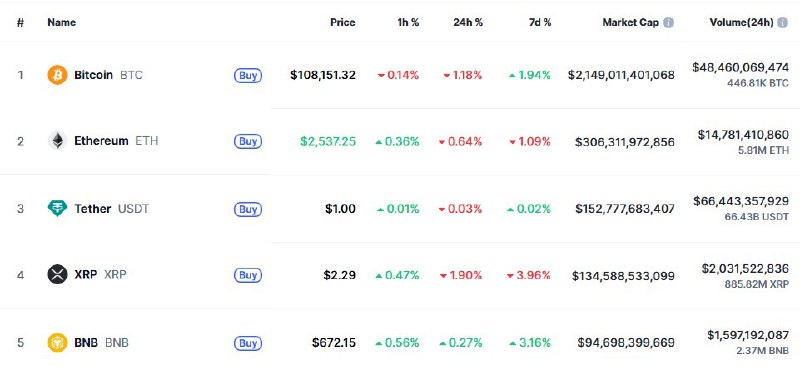800x375 pixels.
Task: Click the Tether green logo icon
Action: [57, 209]
